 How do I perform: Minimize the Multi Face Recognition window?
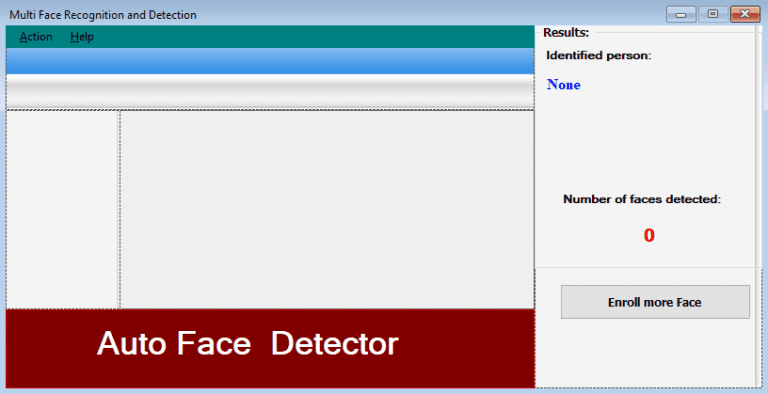[x=681, y=14]
